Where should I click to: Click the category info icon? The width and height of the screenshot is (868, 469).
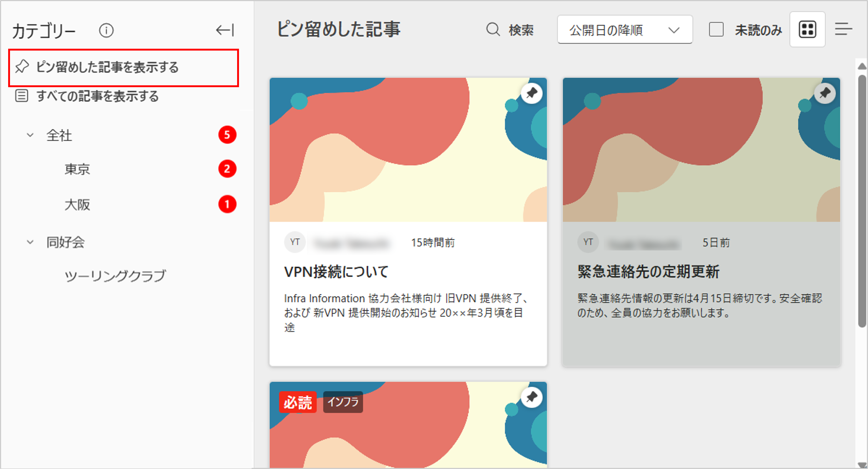pos(106,31)
